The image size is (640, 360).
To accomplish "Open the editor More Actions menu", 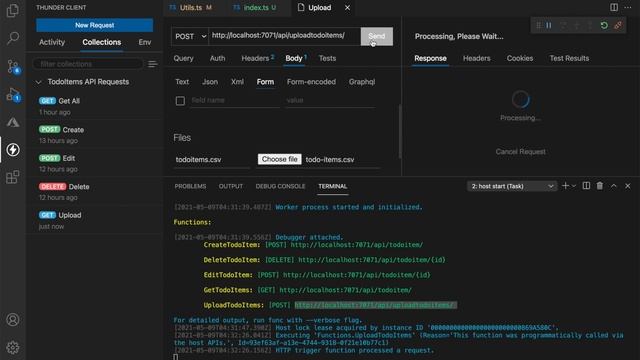I will click(x=628, y=7).
